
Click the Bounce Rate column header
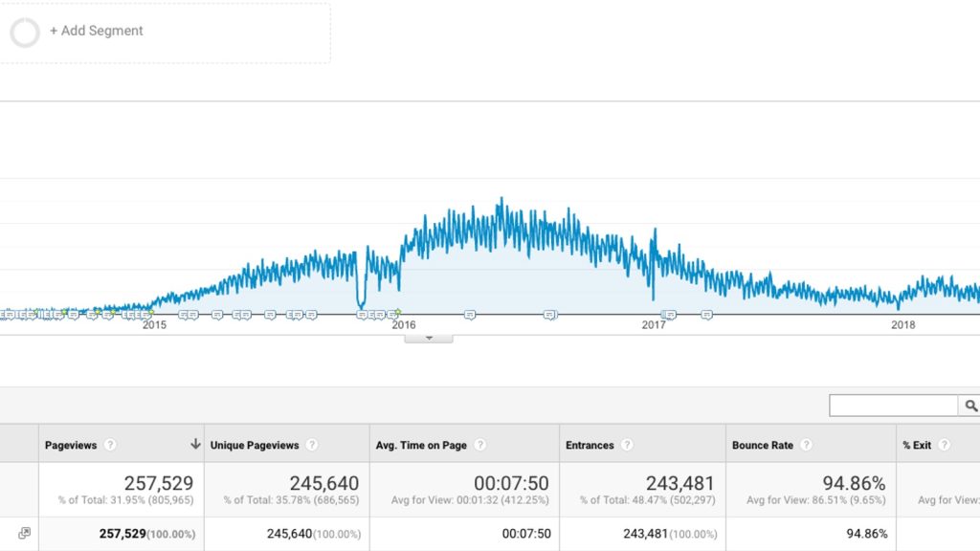763,445
